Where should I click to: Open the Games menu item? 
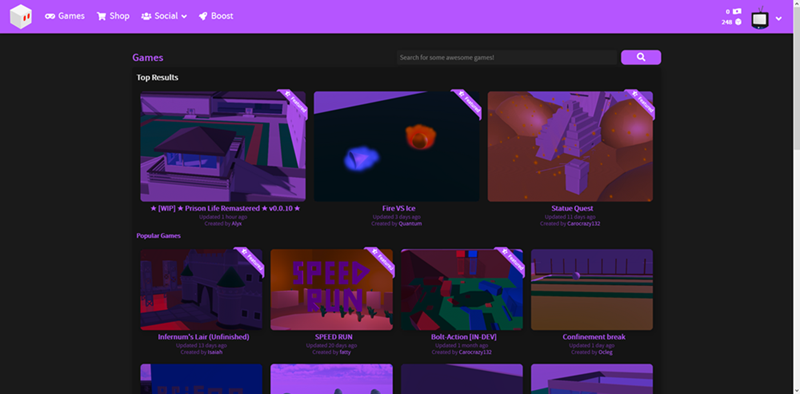65,16
